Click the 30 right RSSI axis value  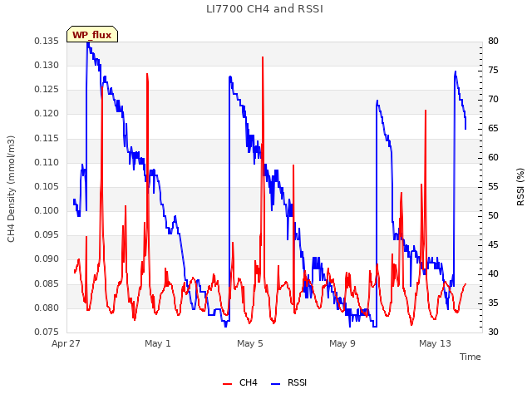tap(493, 332)
